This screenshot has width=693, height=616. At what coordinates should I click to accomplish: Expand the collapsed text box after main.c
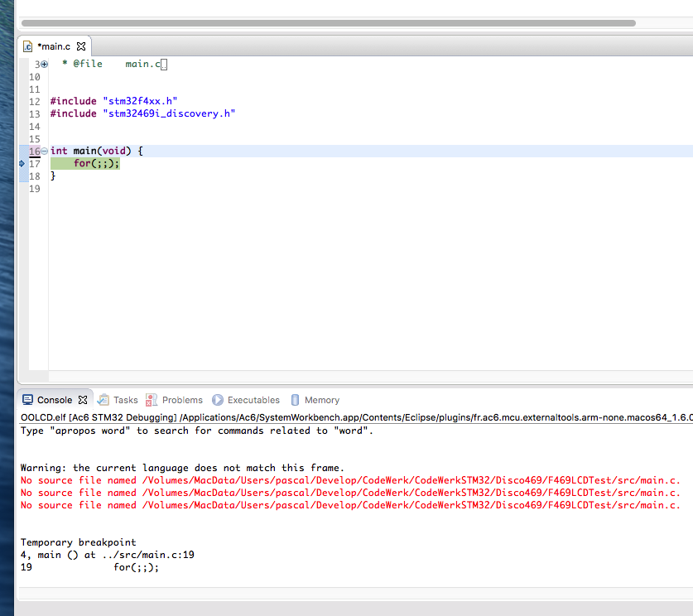164,65
